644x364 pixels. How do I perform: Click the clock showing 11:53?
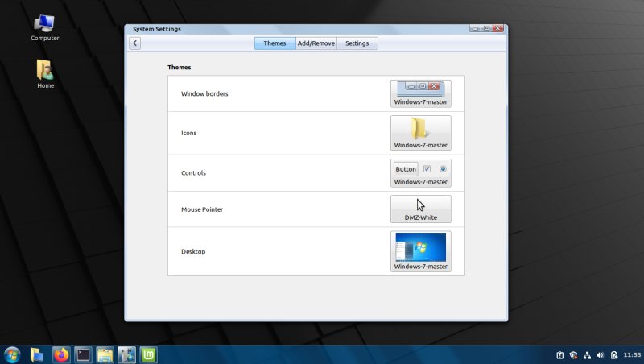(x=632, y=355)
